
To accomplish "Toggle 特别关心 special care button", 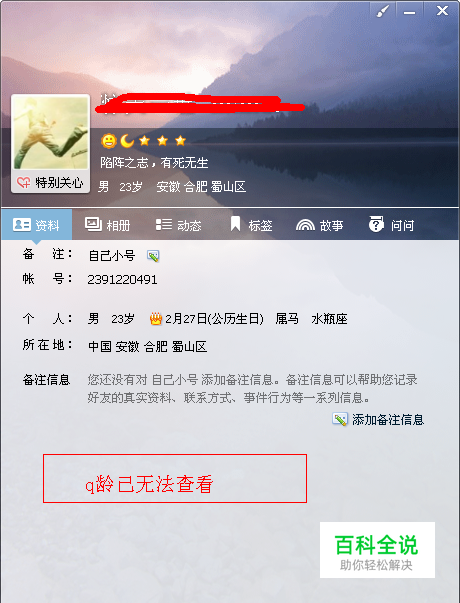I will (50, 182).
